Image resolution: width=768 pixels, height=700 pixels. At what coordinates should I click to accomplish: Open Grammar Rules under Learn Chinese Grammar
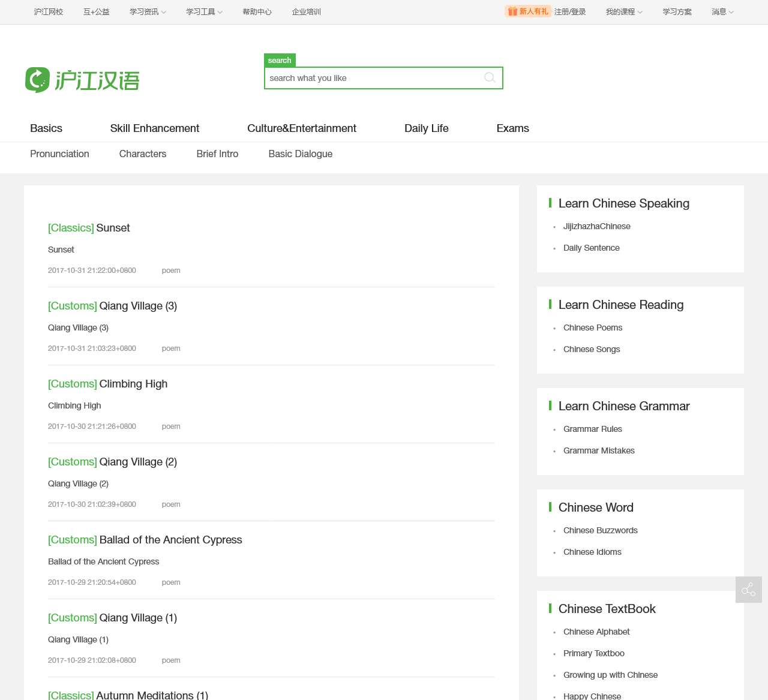(x=592, y=429)
